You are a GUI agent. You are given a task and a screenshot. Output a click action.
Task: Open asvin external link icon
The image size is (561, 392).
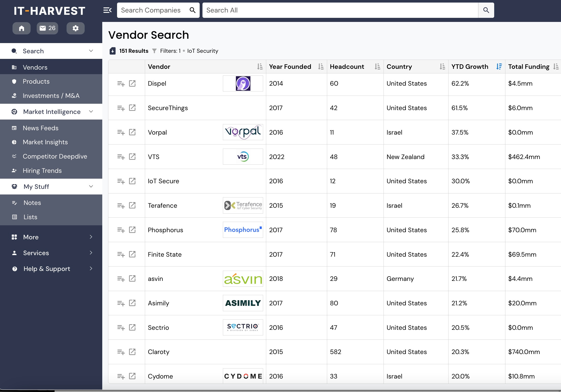(132, 278)
